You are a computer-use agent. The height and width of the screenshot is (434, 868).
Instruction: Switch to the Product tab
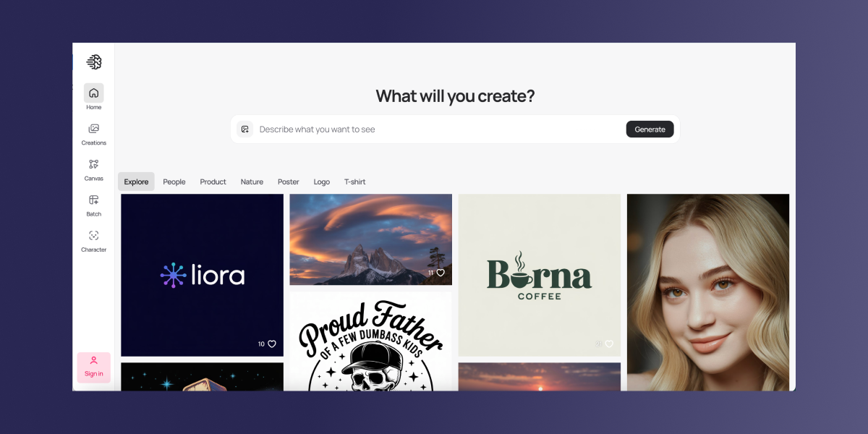pyautogui.click(x=213, y=182)
